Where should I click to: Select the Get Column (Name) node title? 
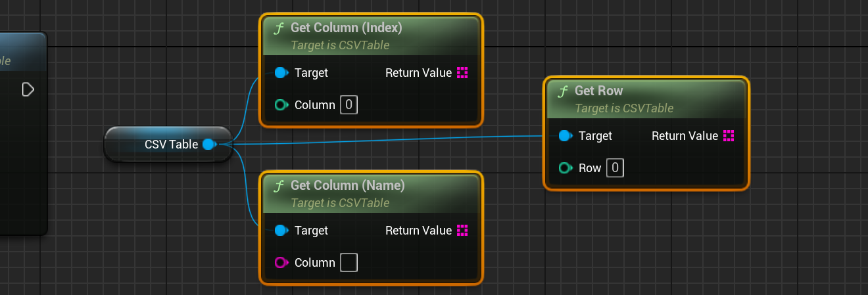347,186
